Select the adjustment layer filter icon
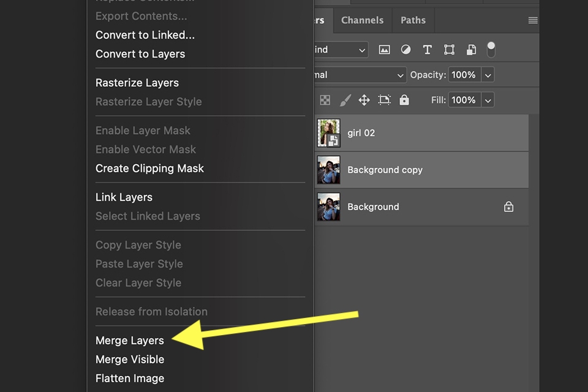 click(405, 49)
